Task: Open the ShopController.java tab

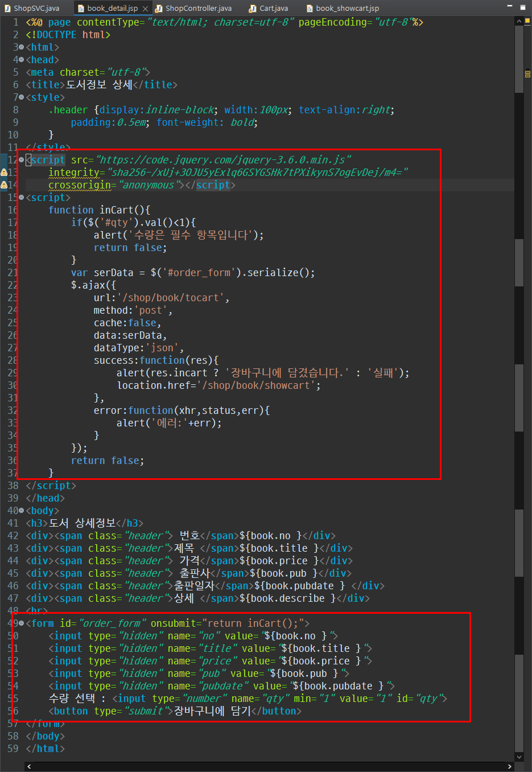Action: coord(193,8)
